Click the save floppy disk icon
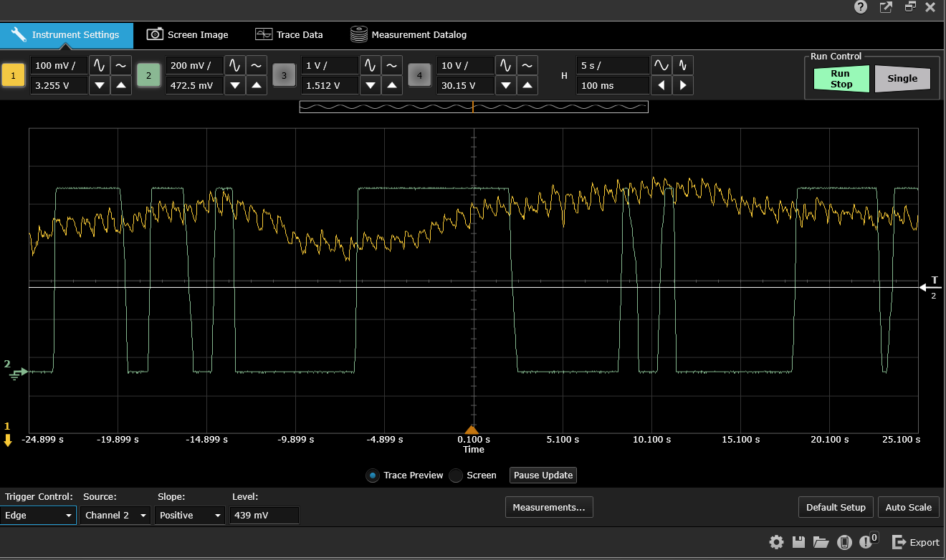This screenshot has width=946, height=560. tap(798, 542)
